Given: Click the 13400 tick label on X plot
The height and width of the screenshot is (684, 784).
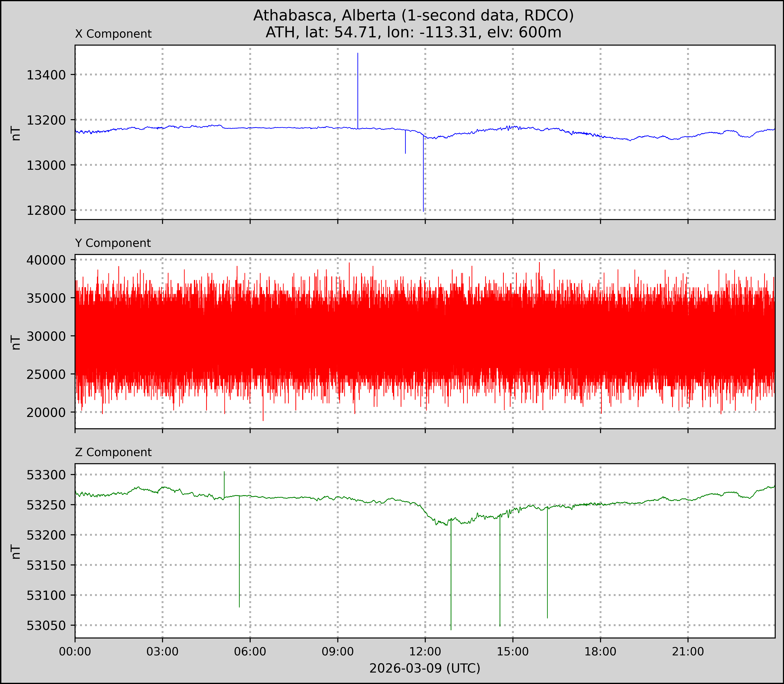Looking at the screenshot, I should click(x=47, y=75).
